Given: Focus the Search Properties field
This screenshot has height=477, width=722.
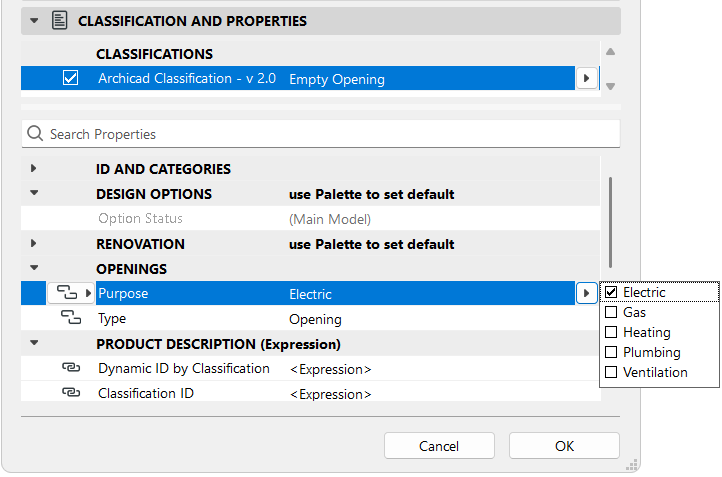Looking at the screenshot, I should pyautogui.click(x=320, y=134).
